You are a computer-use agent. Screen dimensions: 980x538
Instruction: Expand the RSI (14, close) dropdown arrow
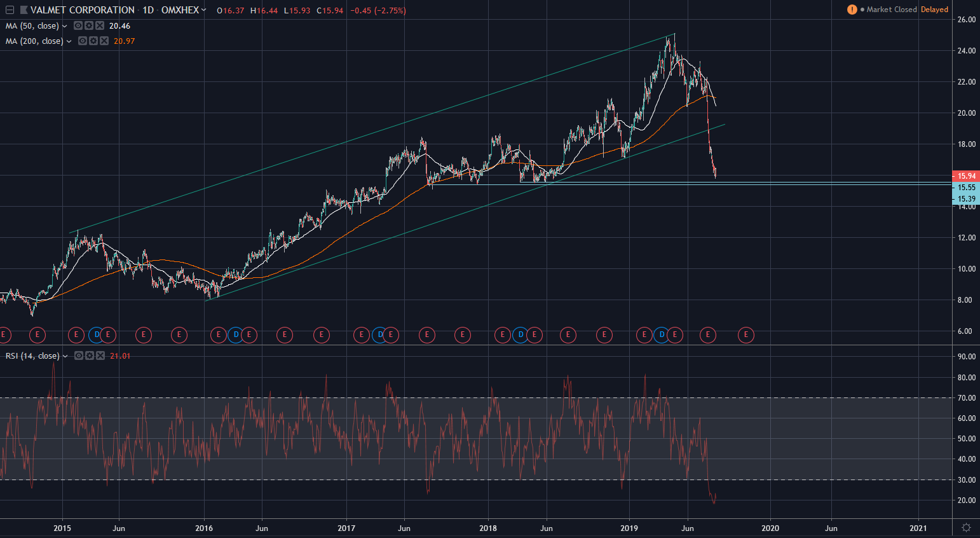pos(65,356)
